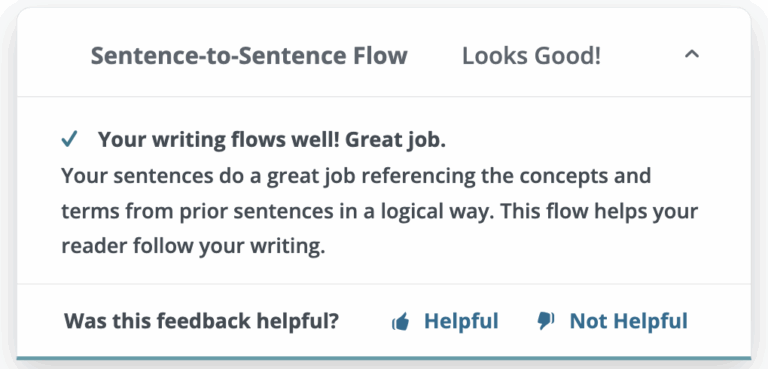
Task: Click "Not Helpful" text beside thumbs down
Action: (x=629, y=321)
